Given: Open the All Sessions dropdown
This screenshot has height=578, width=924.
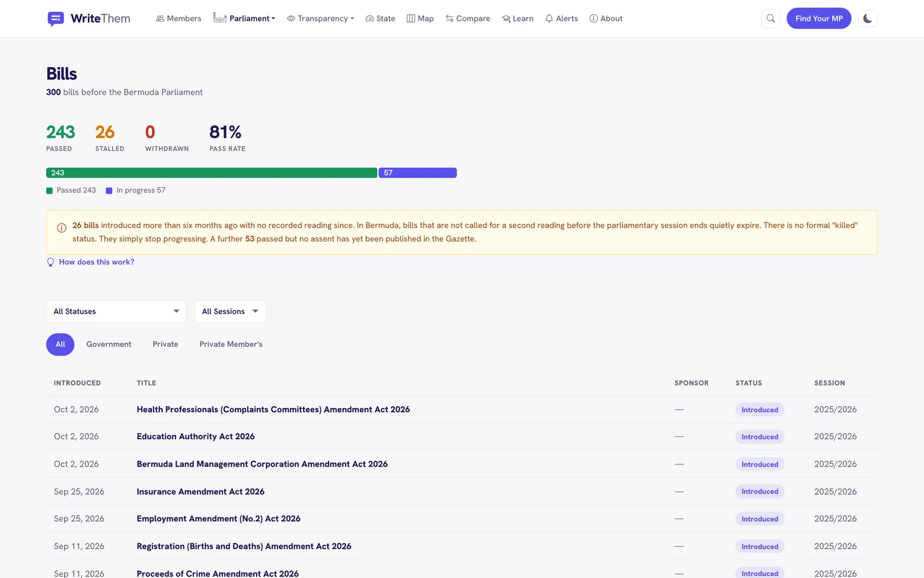Looking at the screenshot, I should pos(230,312).
